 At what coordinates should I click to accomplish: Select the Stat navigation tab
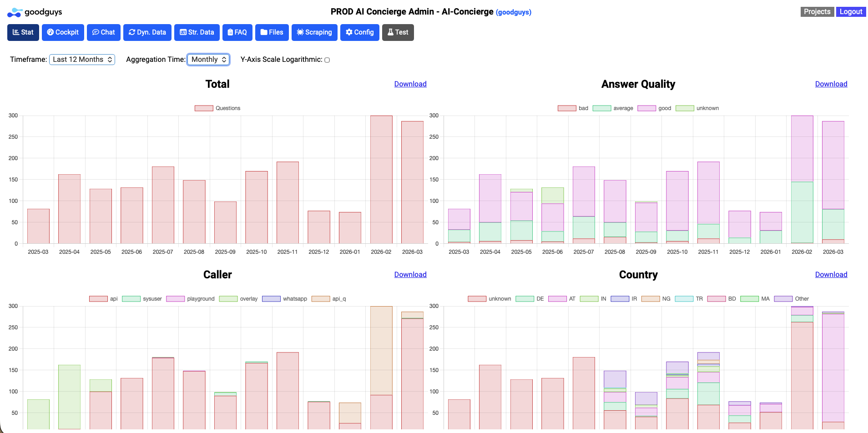tap(23, 32)
